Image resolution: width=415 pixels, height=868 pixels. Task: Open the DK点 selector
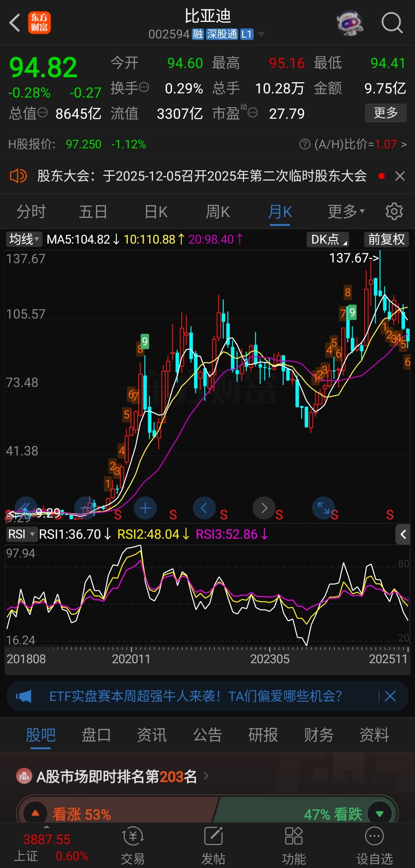pyautogui.click(x=328, y=239)
